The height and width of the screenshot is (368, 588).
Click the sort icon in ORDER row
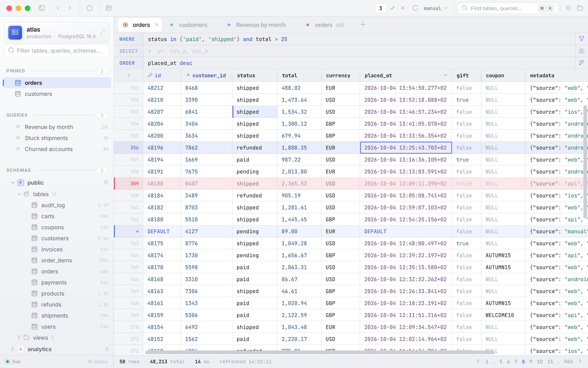pos(581,63)
